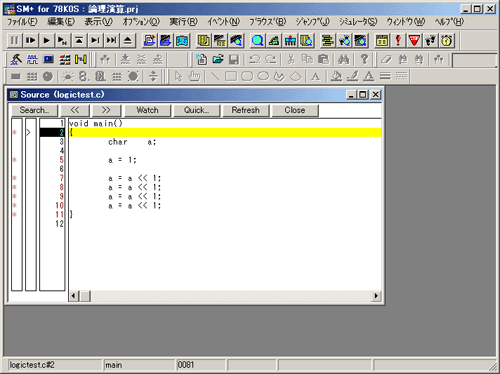Open the Timing Chart waveform icon
500x374 pixels.
(x=32, y=59)
